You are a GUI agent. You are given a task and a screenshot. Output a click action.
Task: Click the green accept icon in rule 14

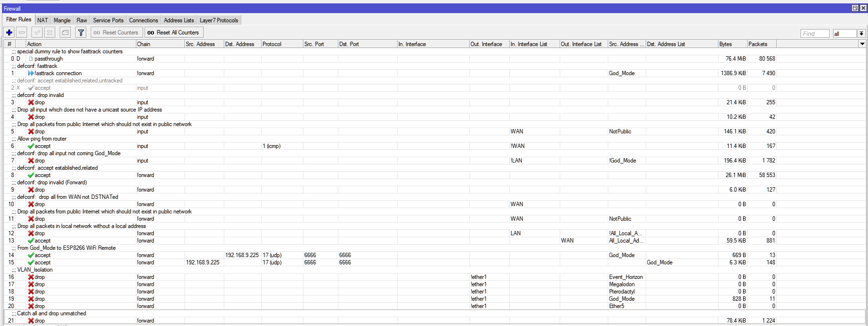coord(31,255)
